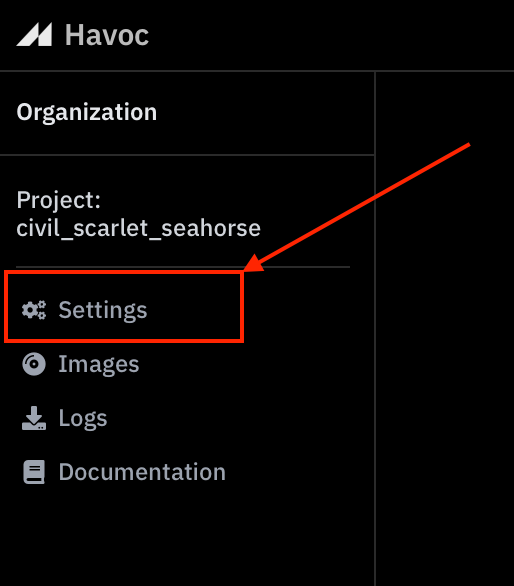Click the header separator below the Havoc logo
Viewport: 514px width, 586px height.
[257, 71]
